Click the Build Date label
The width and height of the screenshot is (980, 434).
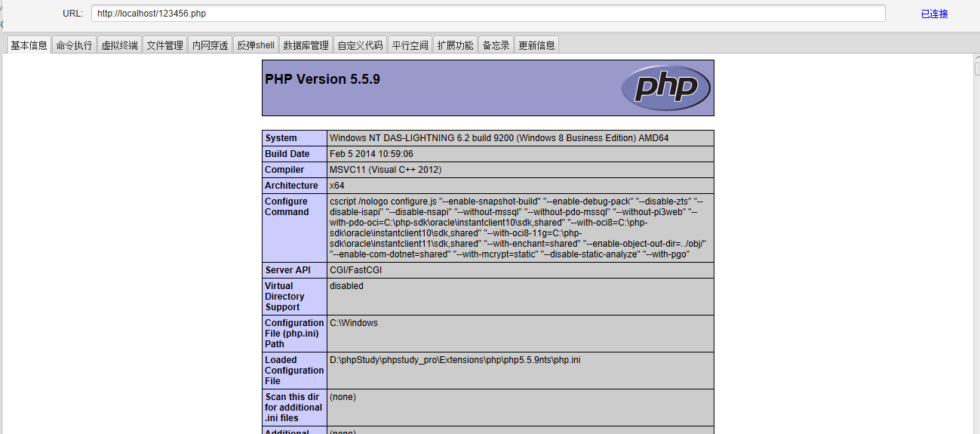[x=287, y=154]
